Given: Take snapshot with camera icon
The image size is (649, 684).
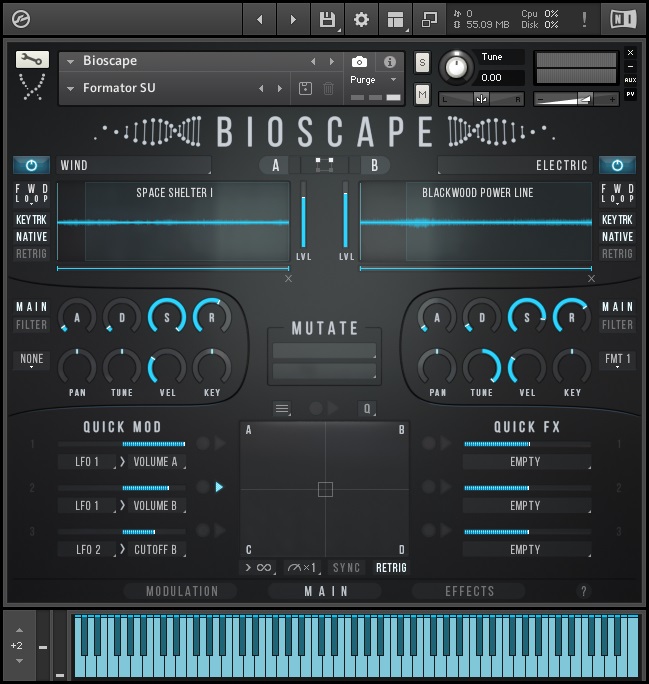Looking at the screenshot, I should click(359, 62).
